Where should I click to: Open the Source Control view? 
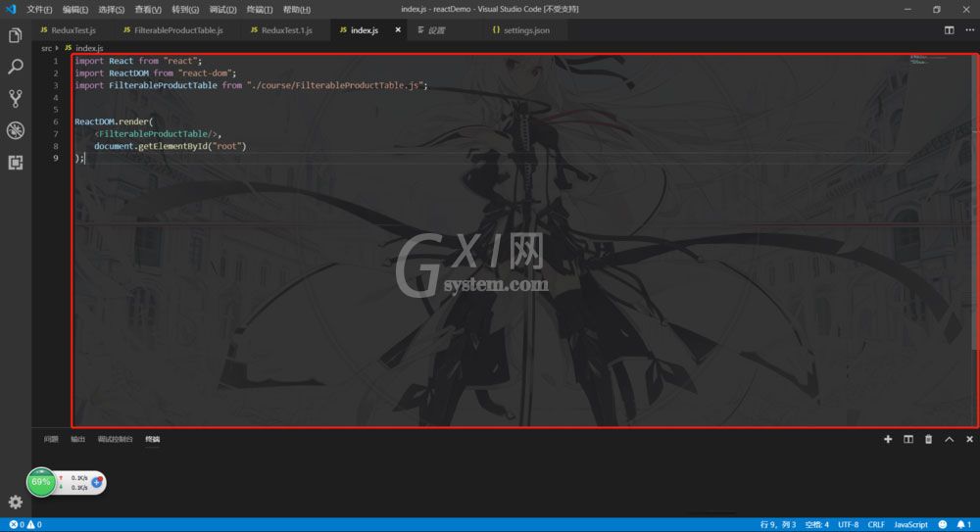coord(15,98)
